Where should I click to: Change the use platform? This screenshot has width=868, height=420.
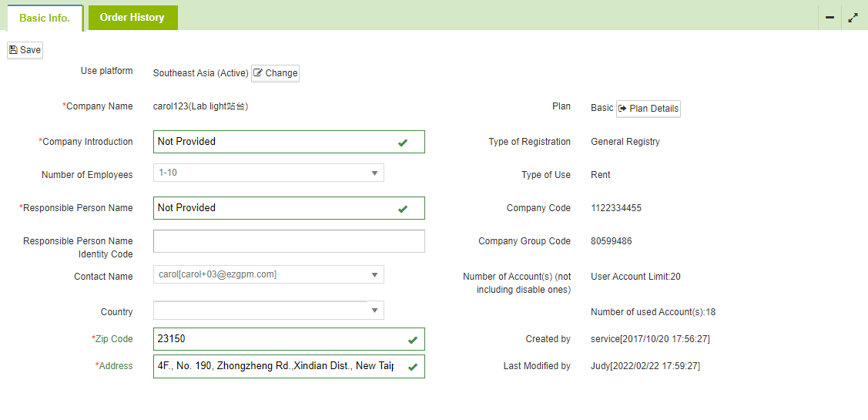(275, 73)
